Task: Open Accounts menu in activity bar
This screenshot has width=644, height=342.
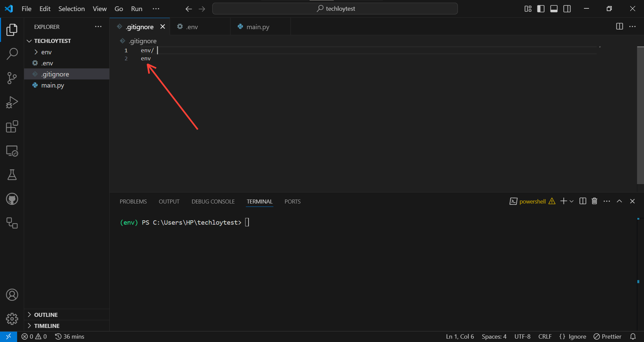Action: tap(12, 295)
